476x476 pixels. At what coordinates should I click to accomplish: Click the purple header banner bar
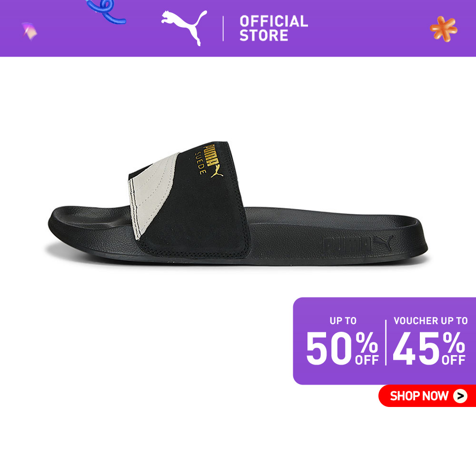(x=238, y=28)
